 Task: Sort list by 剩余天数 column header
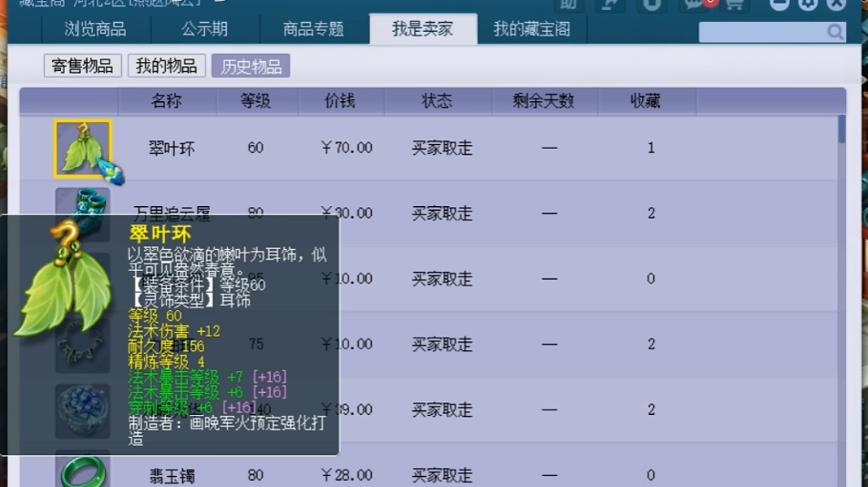543,101
